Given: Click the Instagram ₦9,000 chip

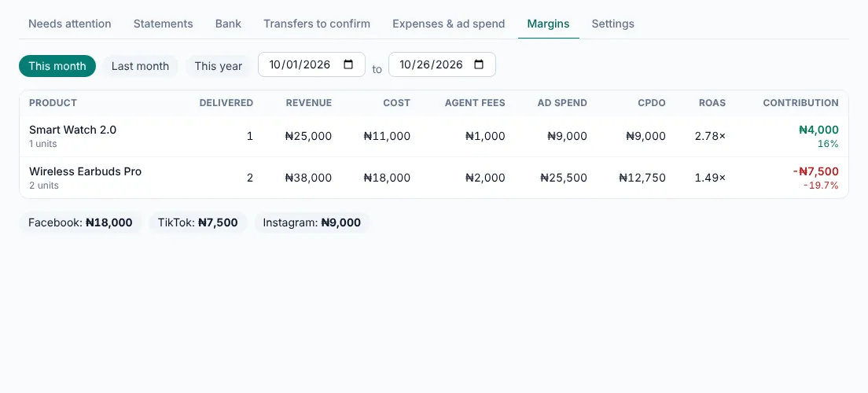Looking at the screenshot, I should [x=311, y=222].
